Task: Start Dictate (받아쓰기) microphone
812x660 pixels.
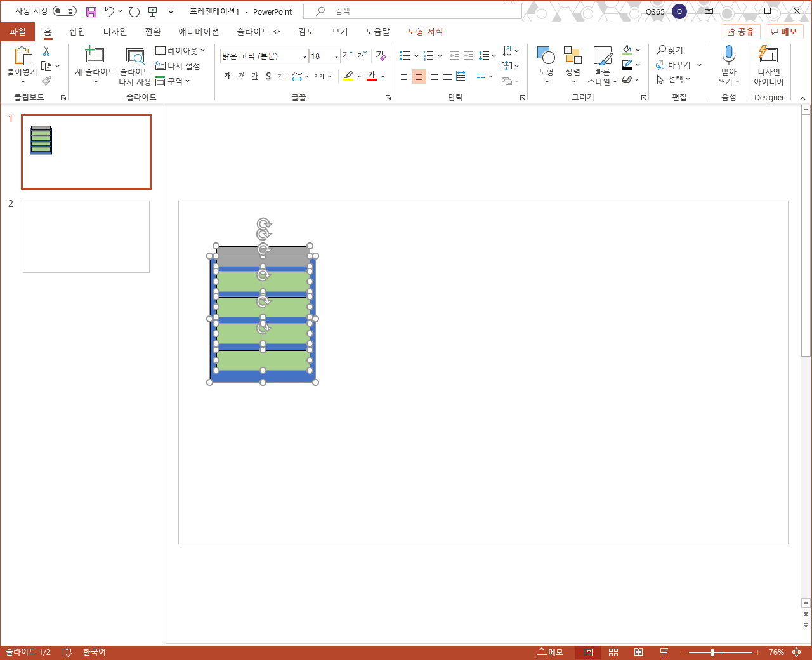Action: [729, 65]
